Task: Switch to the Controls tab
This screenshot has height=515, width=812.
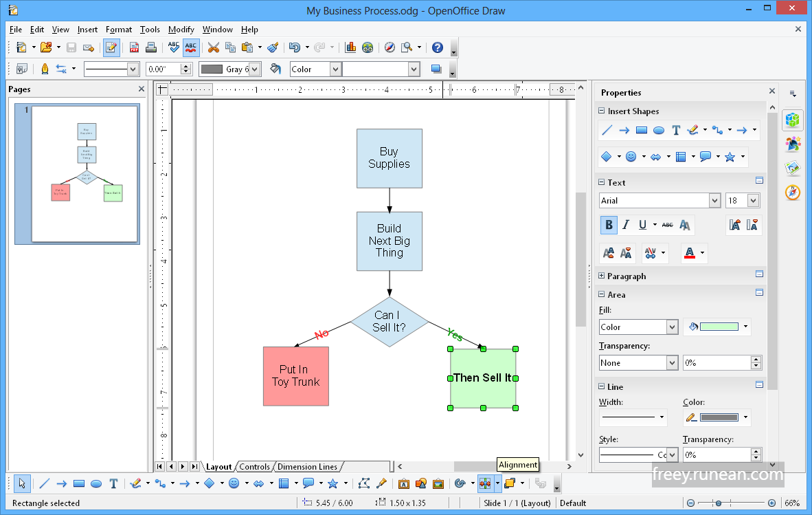Action: [x=255, y=466]
